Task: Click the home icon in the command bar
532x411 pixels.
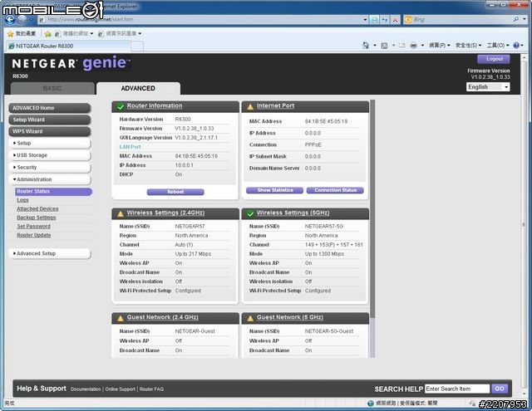Action: (x=366, y=45)
